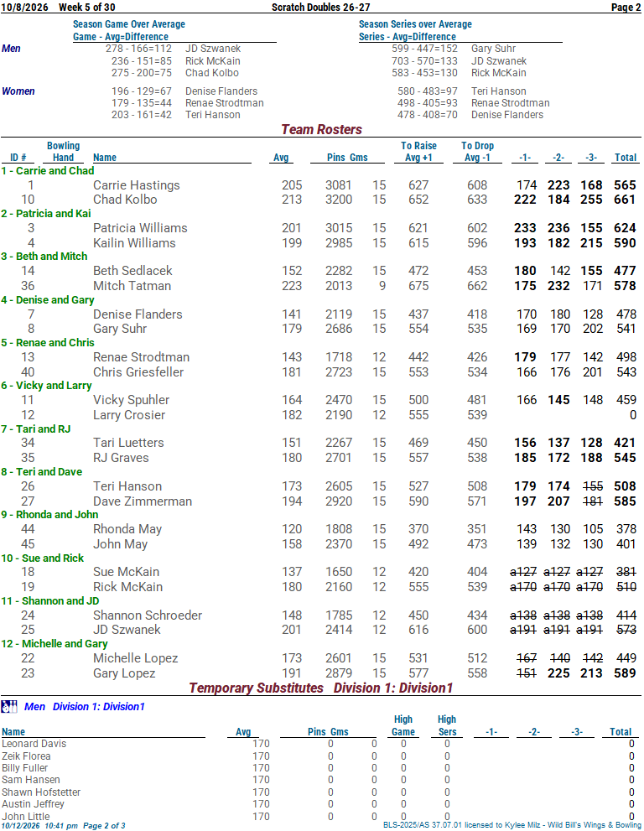Image resolution: width=644 pixels, height=831 pixels.
Task: Click substitute Billy Fuller
Action: [x=24, y=768]
